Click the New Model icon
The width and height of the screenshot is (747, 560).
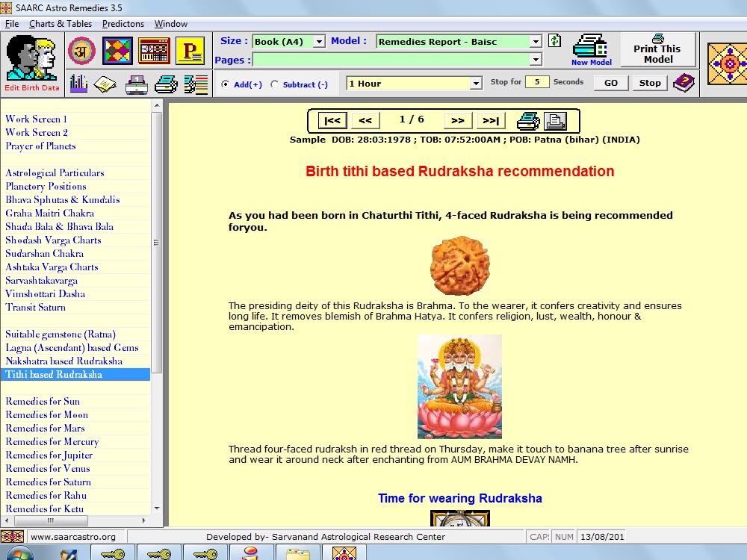[591, 50]
